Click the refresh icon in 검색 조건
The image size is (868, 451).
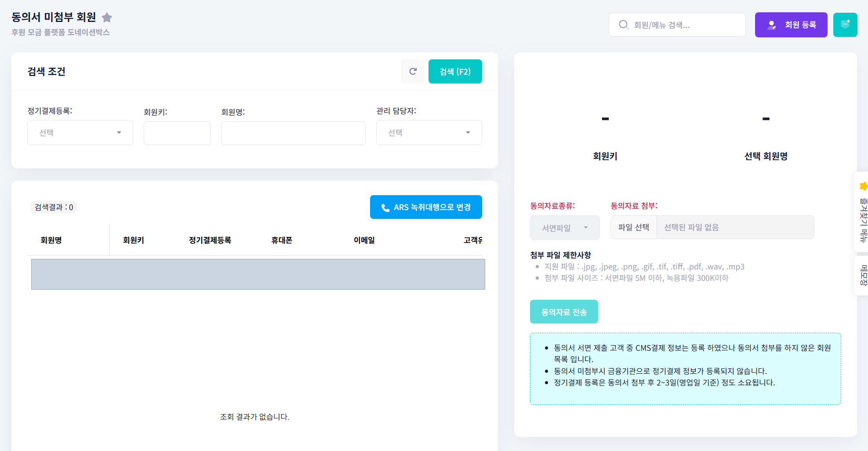click(413, 71)
